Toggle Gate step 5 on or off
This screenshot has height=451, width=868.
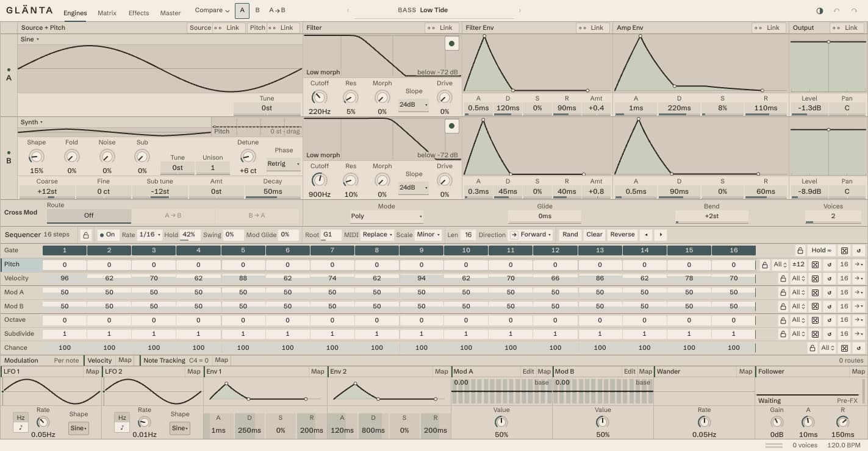click(243, 250)
